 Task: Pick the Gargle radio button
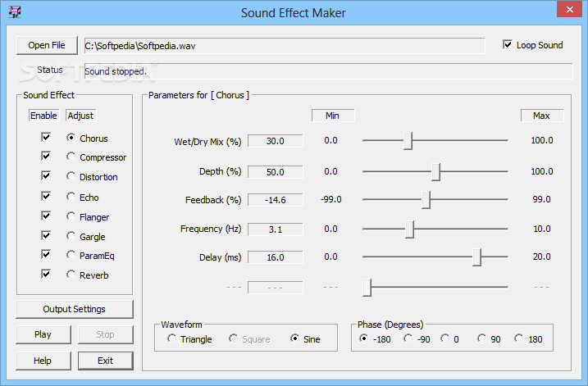click(72, 237)
